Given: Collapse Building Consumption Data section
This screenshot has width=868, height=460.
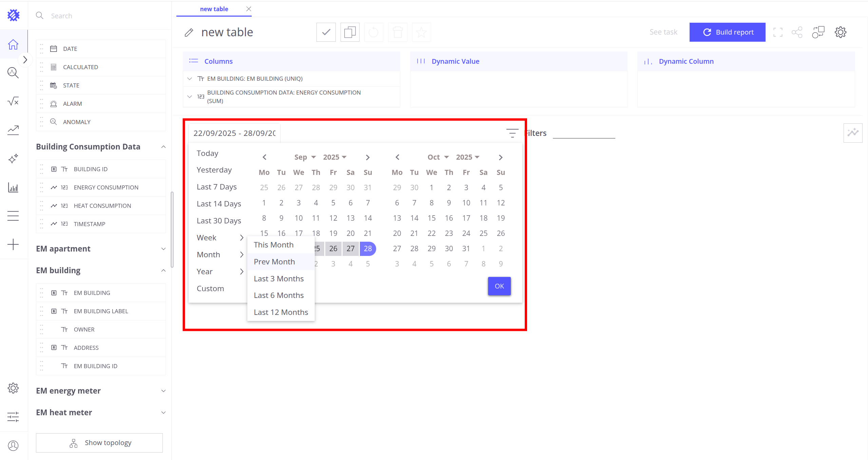Looking at the screenshot, I should click(163, 147).
